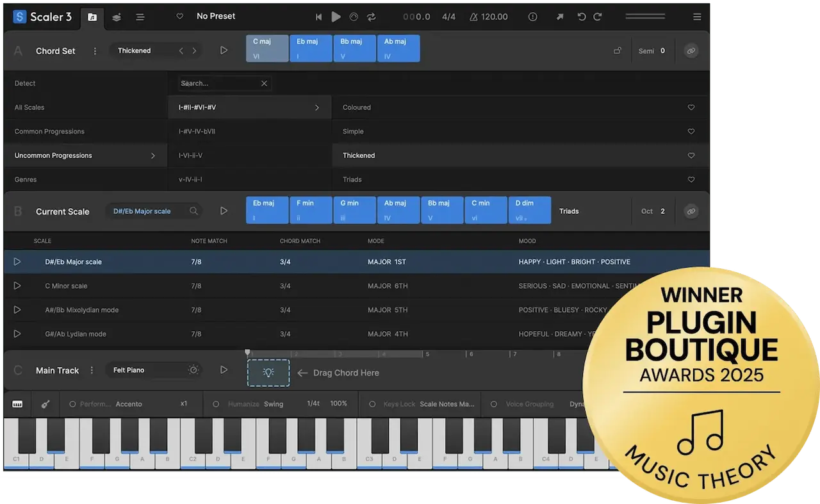The width and height of the screenshot is (820, 504).
Task: Preview the C Minor scale row
Action: [17, 286]
